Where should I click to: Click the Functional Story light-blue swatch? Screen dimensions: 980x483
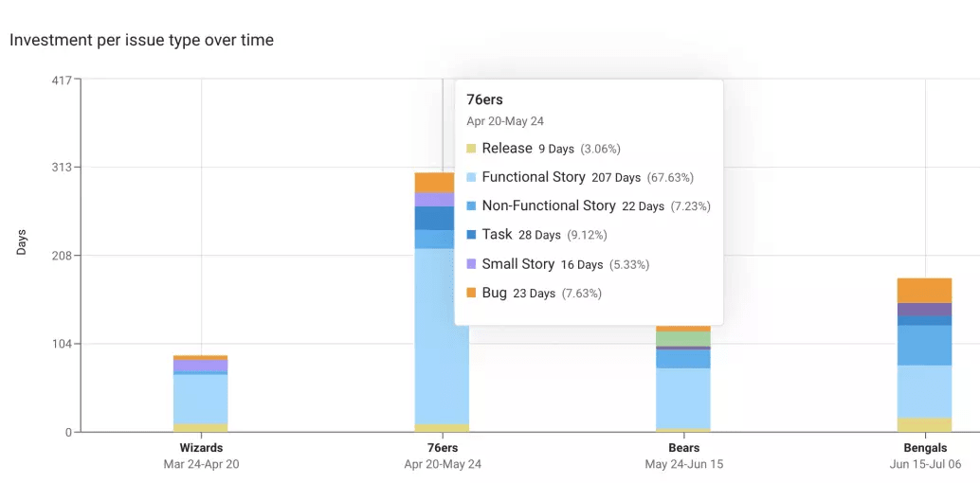point(471,177)
